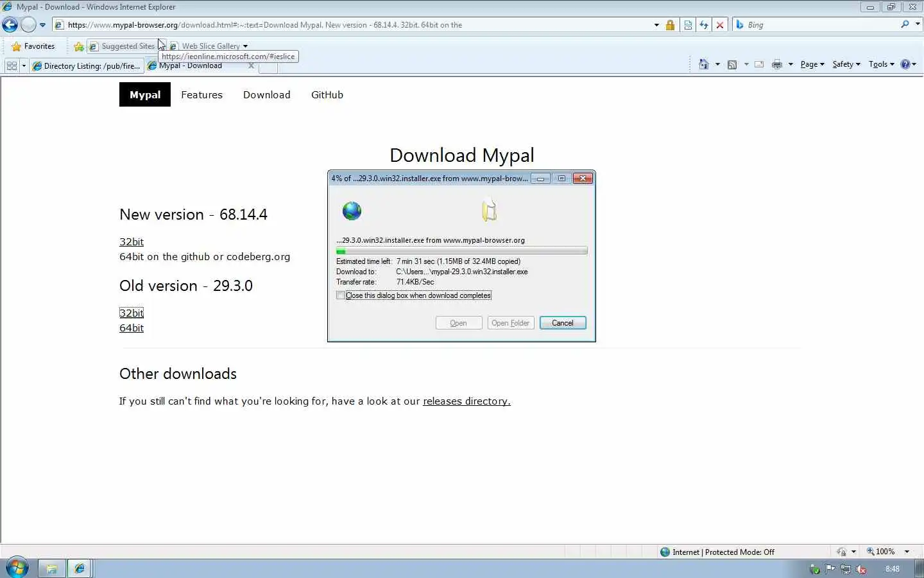
Task: Click Open Folder button in download dialog
Action: point(511,323)
